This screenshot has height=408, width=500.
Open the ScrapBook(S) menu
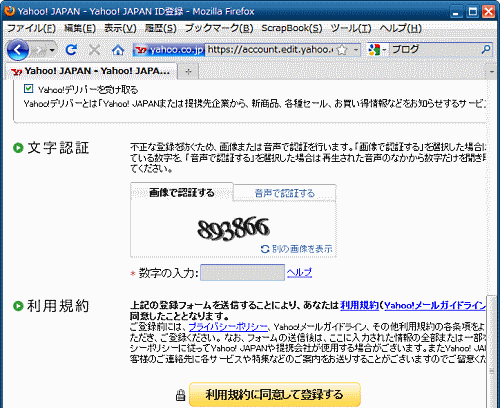pyautogui.click(x=292, y=28)
